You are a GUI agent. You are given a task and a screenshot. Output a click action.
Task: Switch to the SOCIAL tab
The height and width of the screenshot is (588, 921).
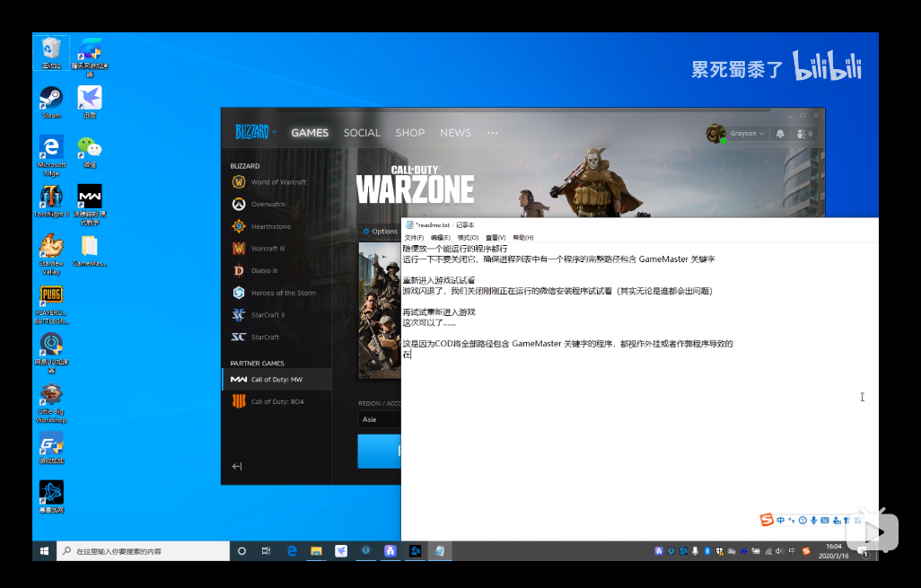pyautogui.click(x=362, y=133)
